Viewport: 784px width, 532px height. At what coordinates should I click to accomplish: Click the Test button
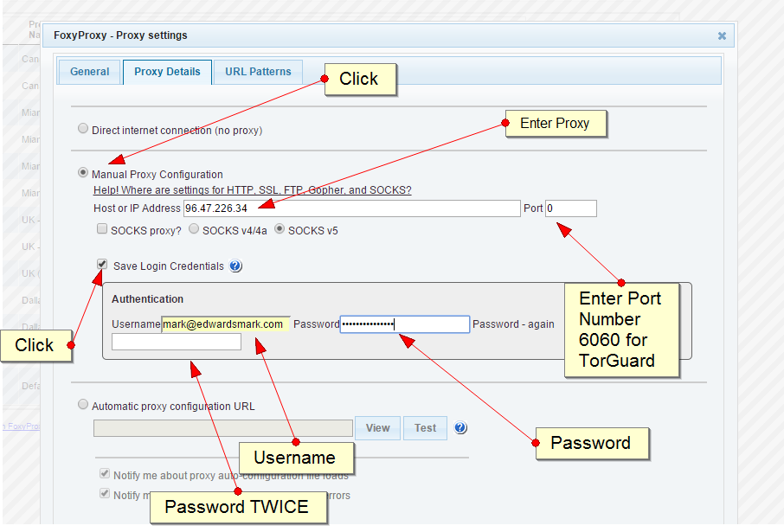(425, 428)
